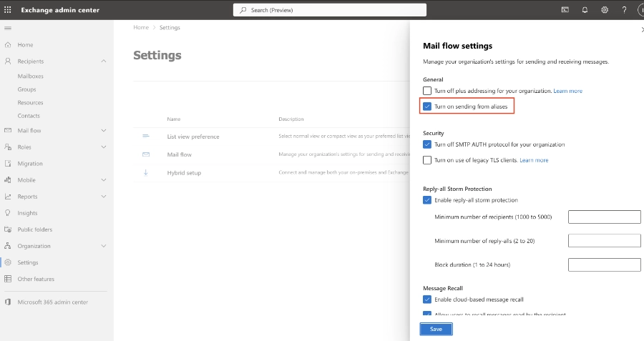Screen dimensions: 644x341
Task: Click Minimum number of reply-alls field
Action: [604, 241]
